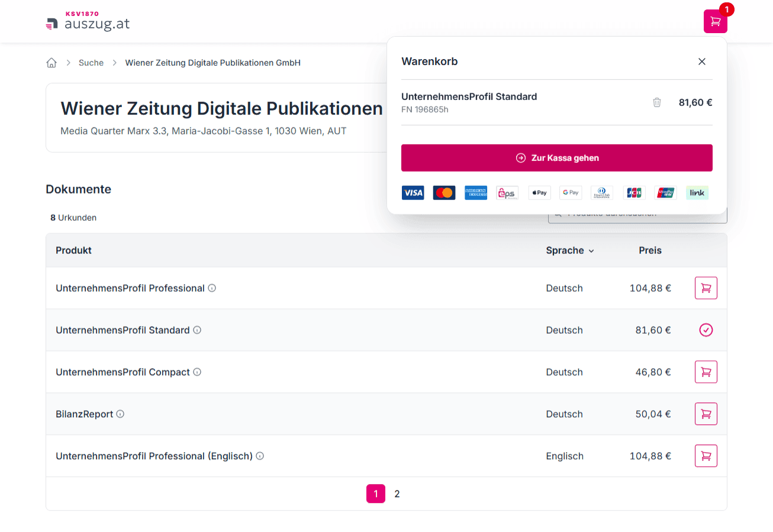Open the Suche breadcrumb link

[x=91, y=63]
